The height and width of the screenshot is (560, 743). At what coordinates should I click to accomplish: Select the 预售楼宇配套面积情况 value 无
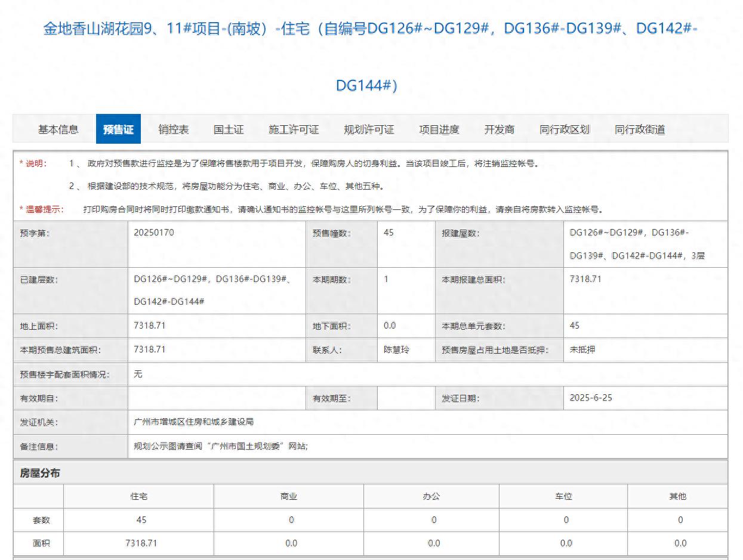[x=138, y=374]
